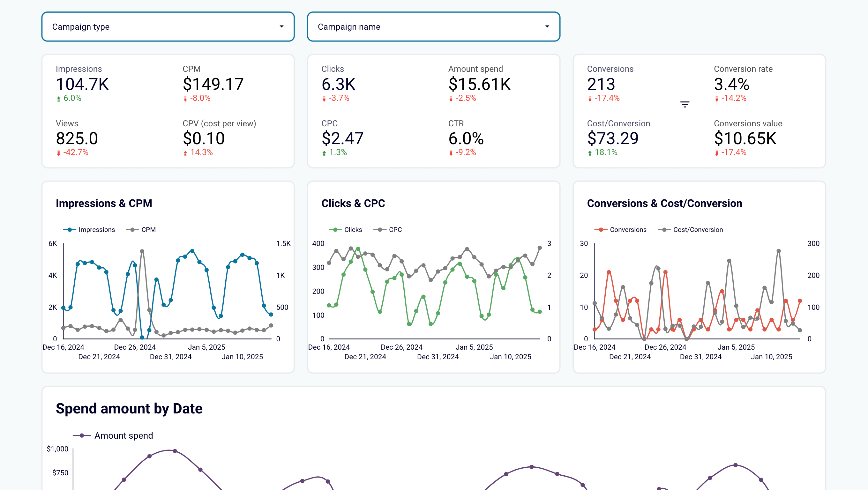868x490 pixels.
Task: Open the Campaign name dropdown
Action: [433, 26]
